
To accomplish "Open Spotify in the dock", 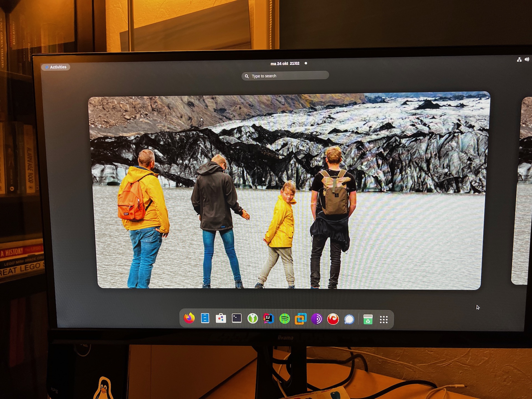I will 285,319.
